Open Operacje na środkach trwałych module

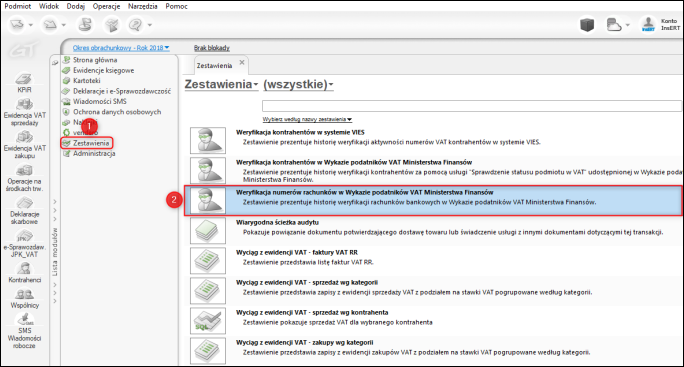tap(24, 178)
